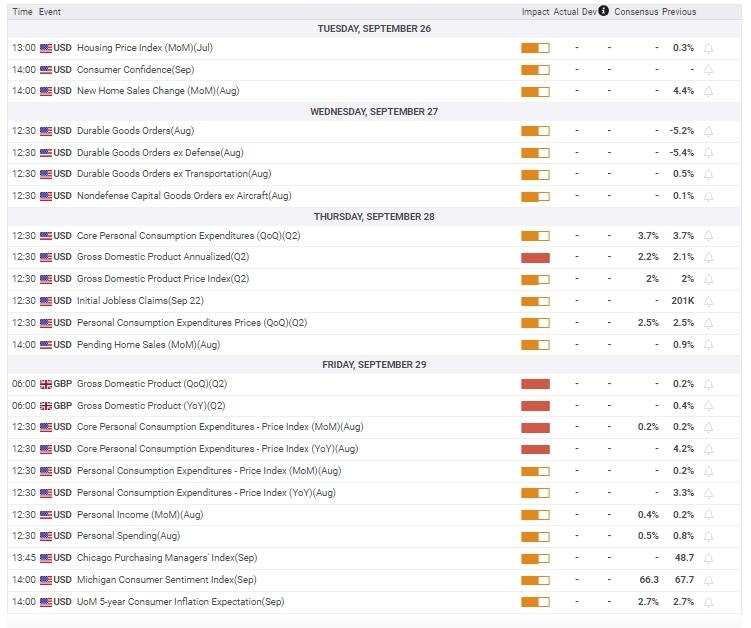Open Gross Domestic Product Annualized(Q2) event
The image size is (751, 628).
coord(163,257)
